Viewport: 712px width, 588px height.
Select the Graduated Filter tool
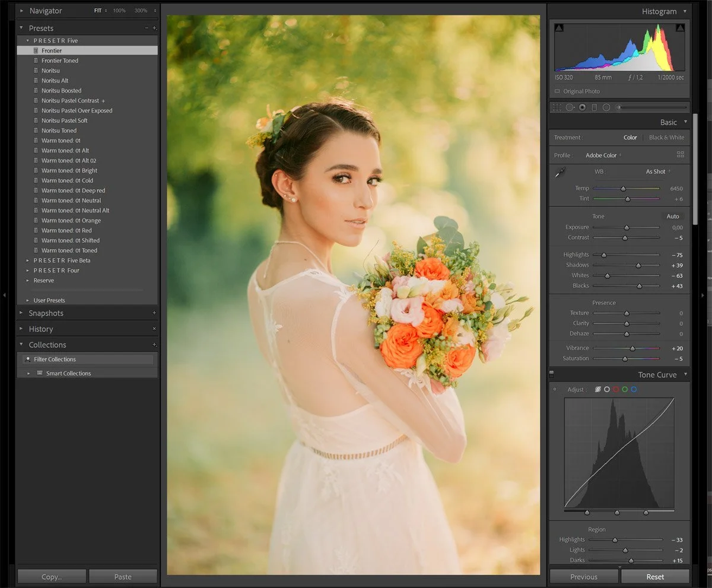(x=595, y=107)
